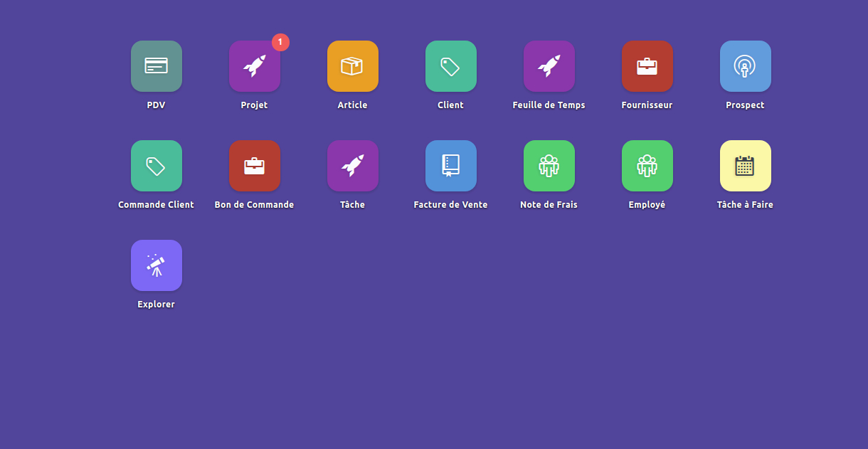The image size is (868, 449).
Task: Open the Article box icon
Action: click(353, 66)
